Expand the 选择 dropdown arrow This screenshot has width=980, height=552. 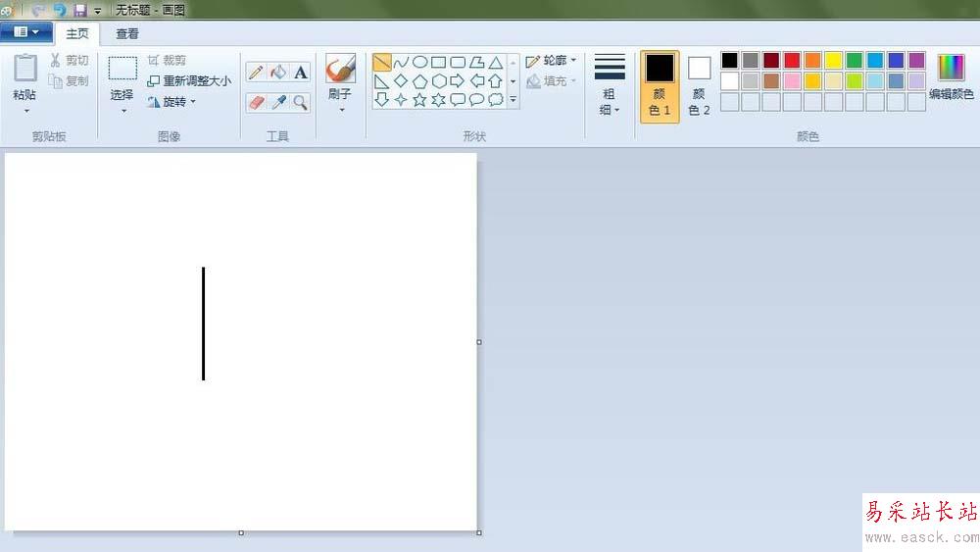(123, 111)
